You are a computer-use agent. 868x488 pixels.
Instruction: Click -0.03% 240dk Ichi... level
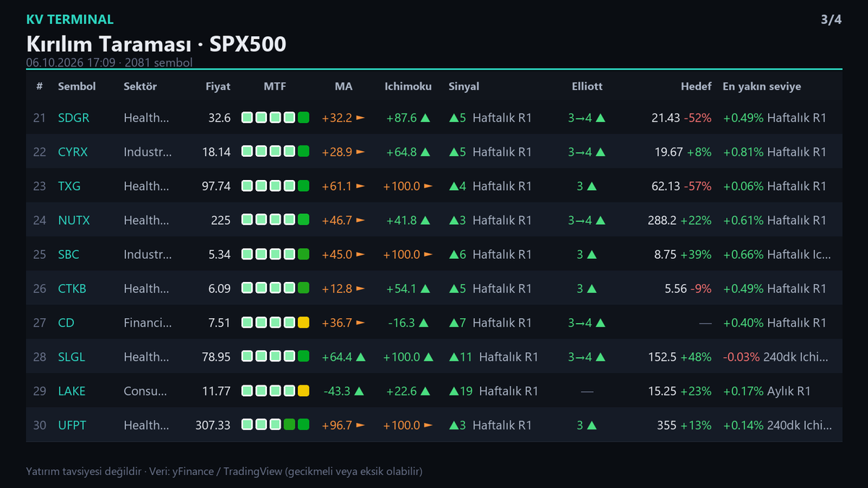(x=777, y=357)
